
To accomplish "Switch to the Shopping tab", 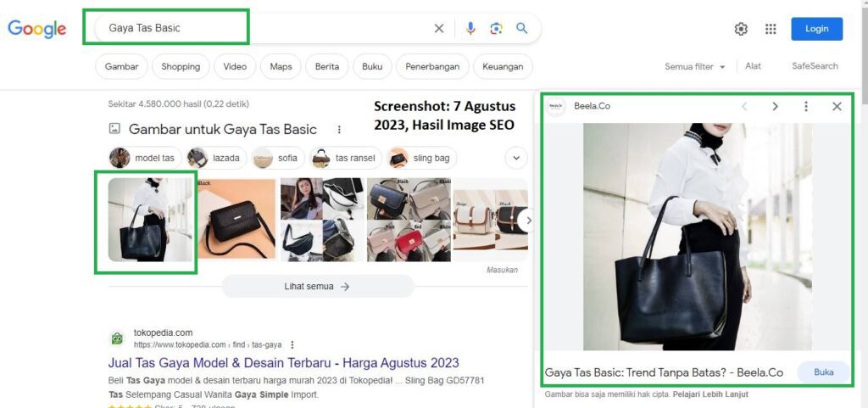I will (x=181, y=66).
